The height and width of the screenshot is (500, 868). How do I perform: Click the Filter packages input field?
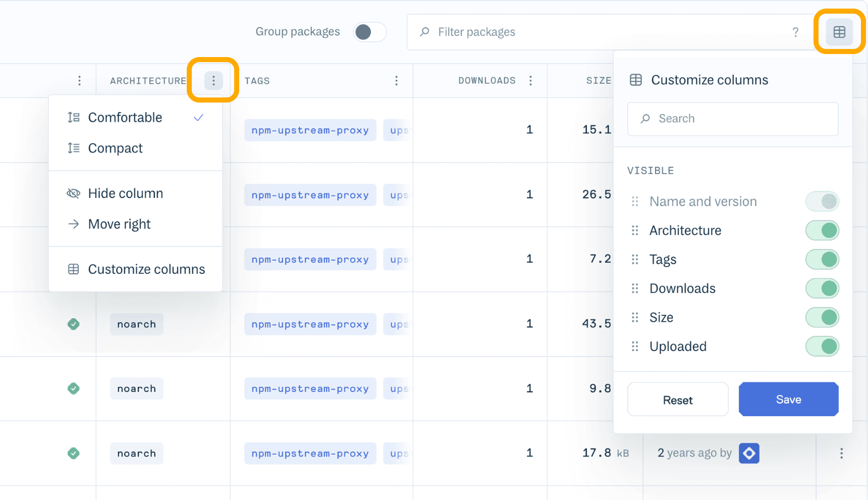(606, 32)
